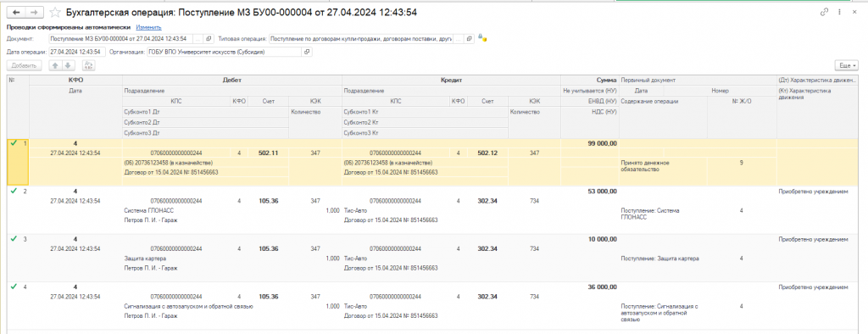Click the Сумма column header
868x334 pixels.
point(590,81)
